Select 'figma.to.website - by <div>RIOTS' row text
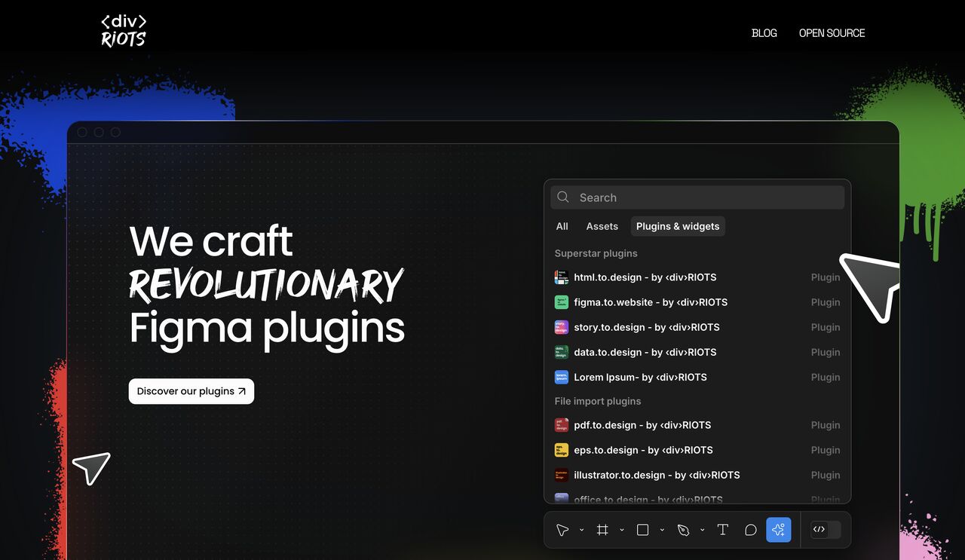The image size is (965, 560). (x=651, y=302)
